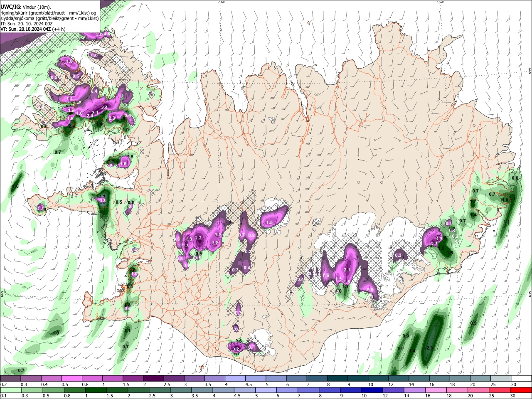
Task: Click the 15W longitude label
Action: point(440,2)
